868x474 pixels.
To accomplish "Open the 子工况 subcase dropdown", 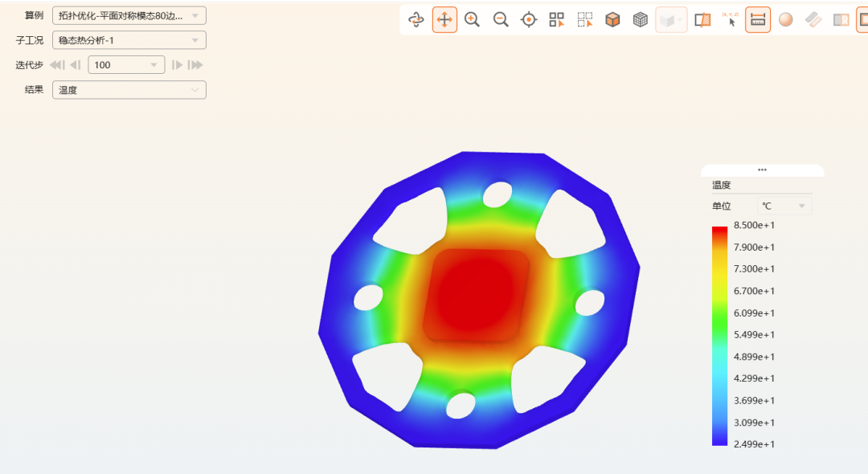I will (129, 40).
